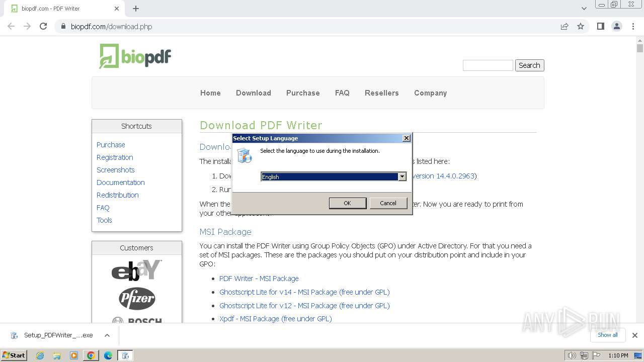Click the Redistribution shortcut link
The image size is (644, 362).
118,195
